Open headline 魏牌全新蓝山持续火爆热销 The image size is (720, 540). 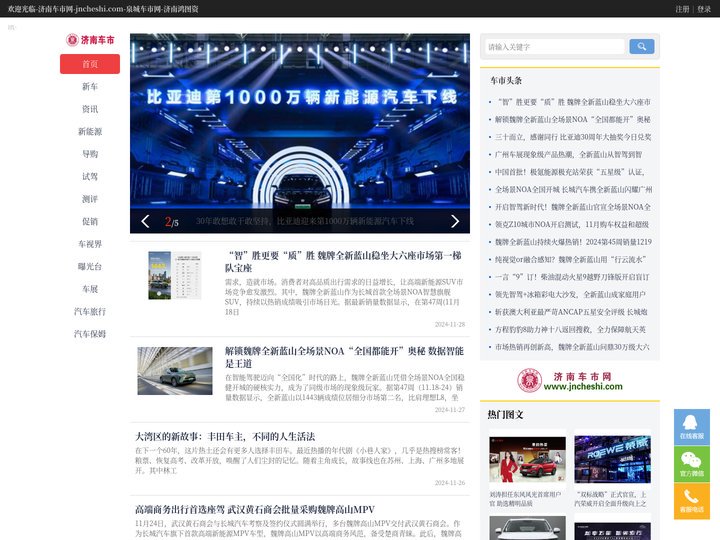tap(574, 242)
